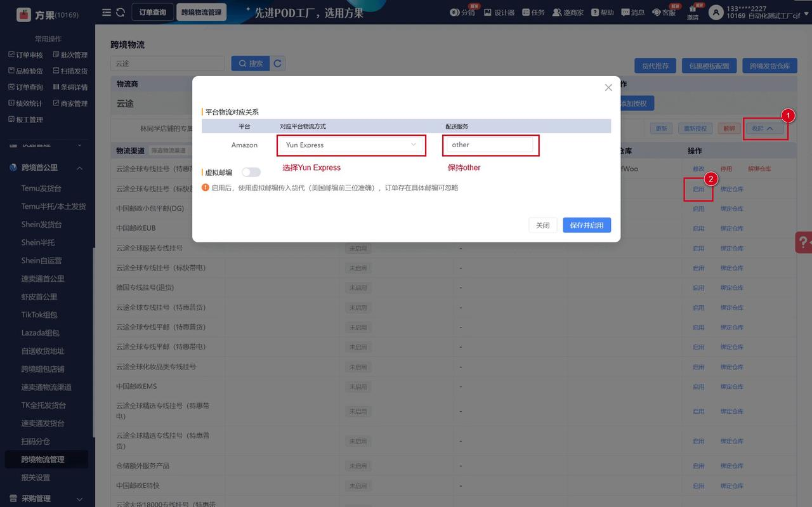Open 条码详情 shortcut
The height and width of the screenshot is (507, 812).
(x=70, y=88)
